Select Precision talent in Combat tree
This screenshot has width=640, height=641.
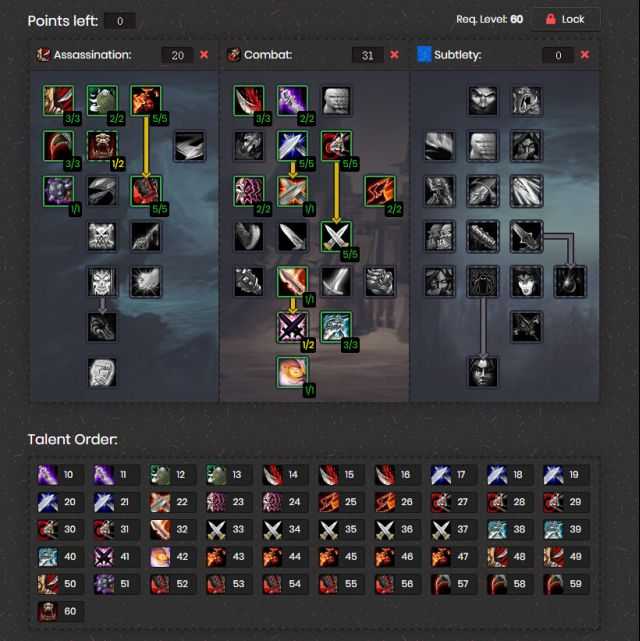coord(336,146)
